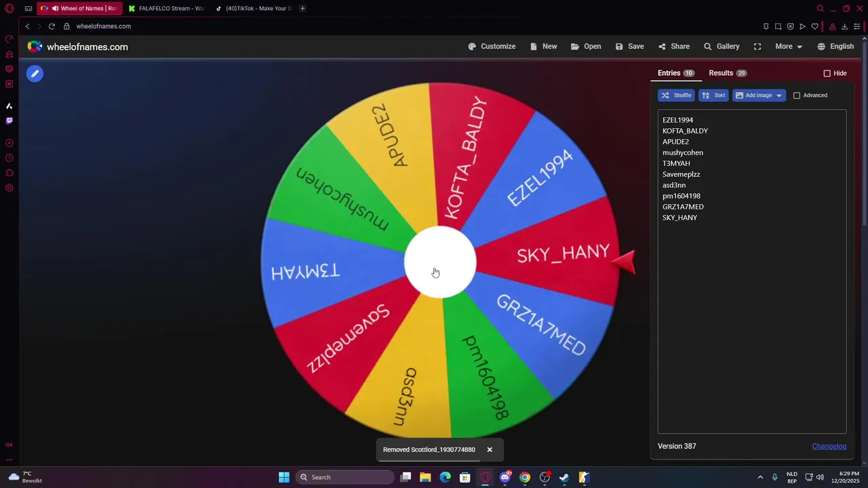
Task: Click the blue pencil edit icon
Action: point(35,73)
